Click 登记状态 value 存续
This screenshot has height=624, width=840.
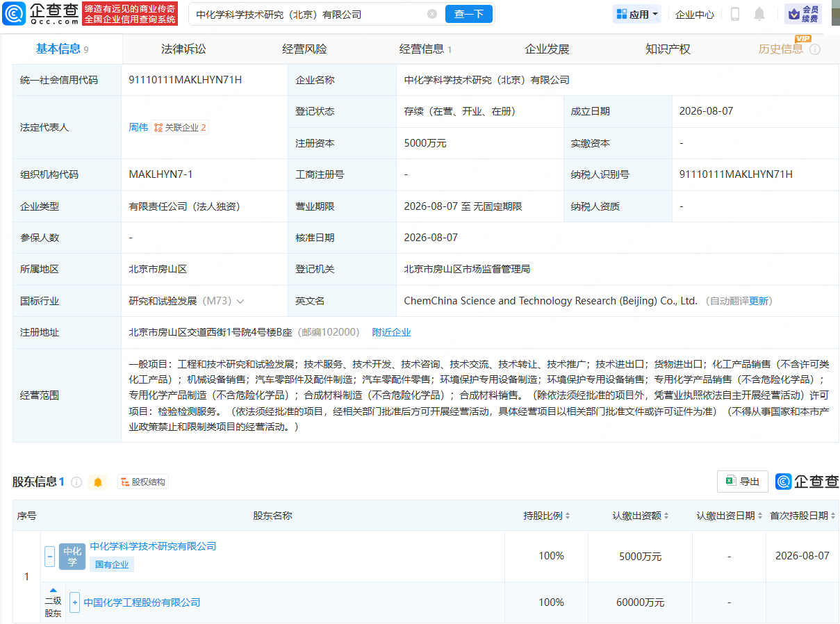click(x=460, y=111)
